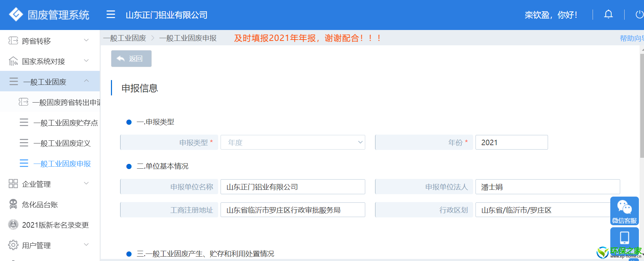This screenshot has width=644, height=261.
Task: Click the 2021版新老名录变更 emblem icon
Action: (x=13, y=225)
